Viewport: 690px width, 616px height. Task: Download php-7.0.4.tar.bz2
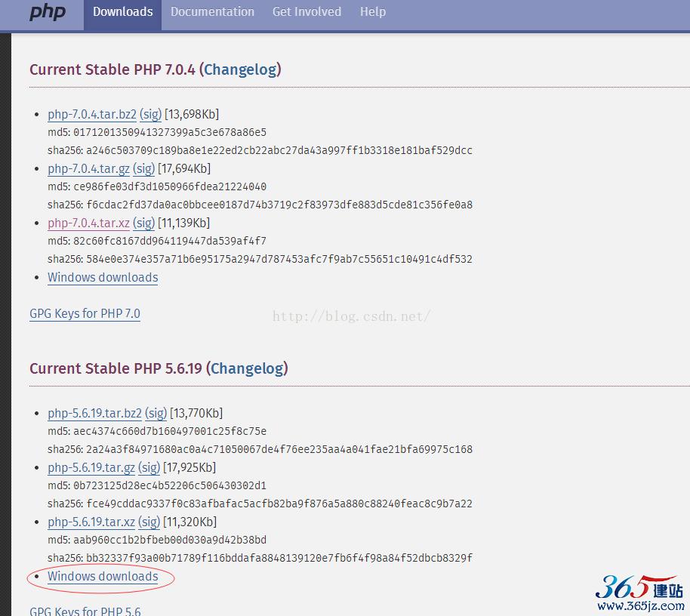92,115
